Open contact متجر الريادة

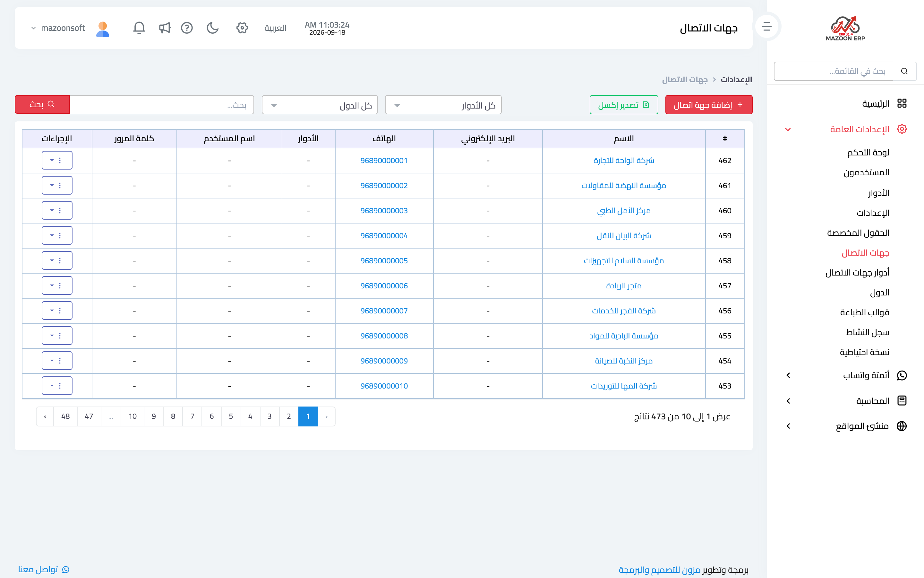click(623, 285)
